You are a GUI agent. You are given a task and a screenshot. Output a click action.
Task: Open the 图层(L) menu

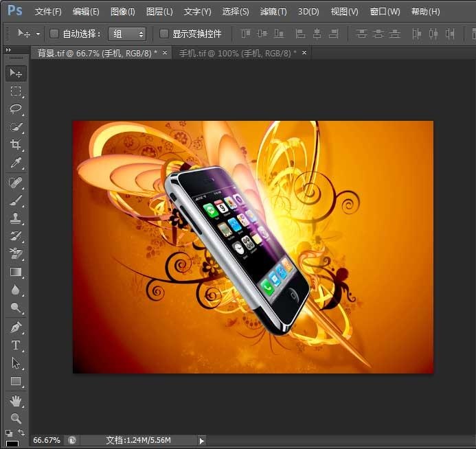(159, 12)
